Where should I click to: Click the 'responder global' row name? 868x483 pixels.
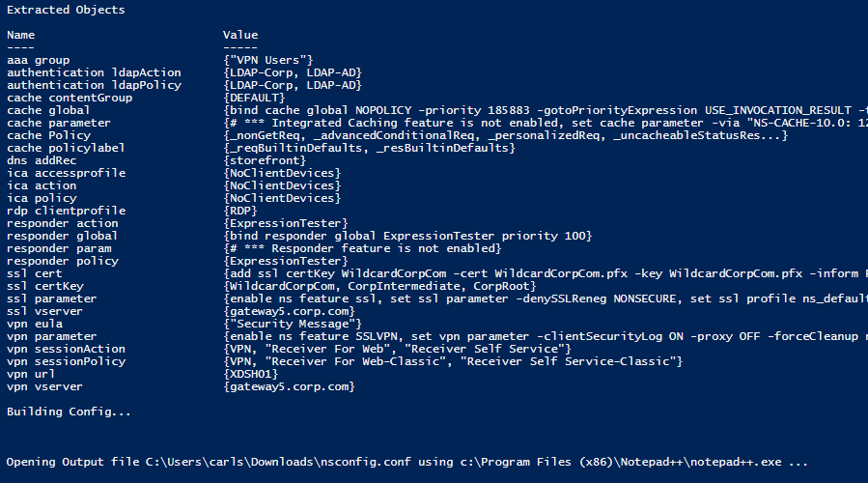coord(63,236)
